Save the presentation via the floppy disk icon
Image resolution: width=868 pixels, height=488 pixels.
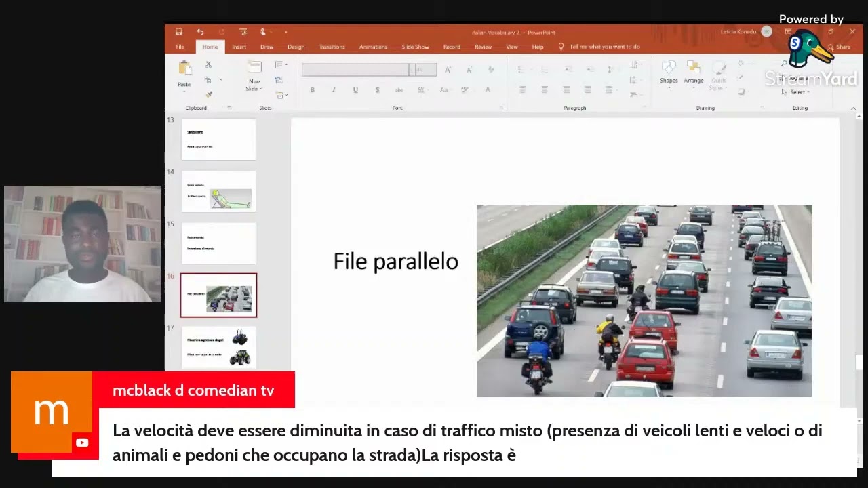tap(178, 32)
